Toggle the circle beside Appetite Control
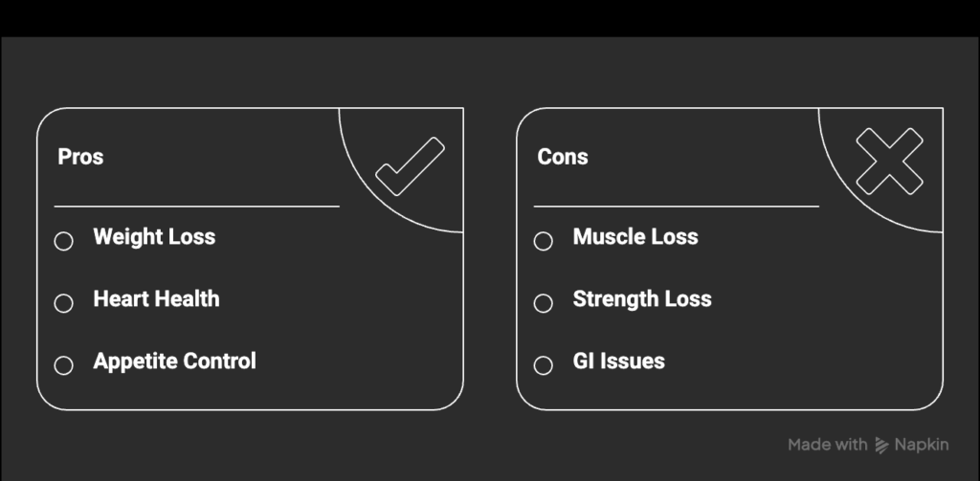Viewport: 980px width, 481px height. pos(64,365)
